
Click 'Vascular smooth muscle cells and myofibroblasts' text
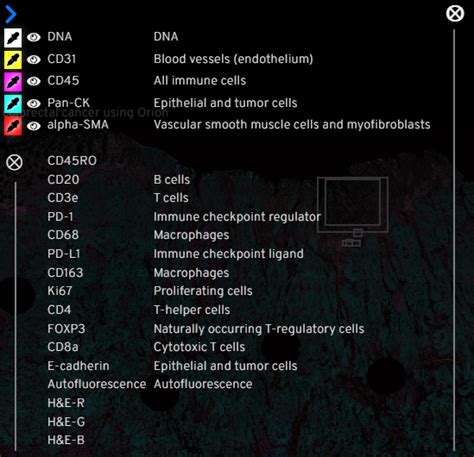pos(292,125)
